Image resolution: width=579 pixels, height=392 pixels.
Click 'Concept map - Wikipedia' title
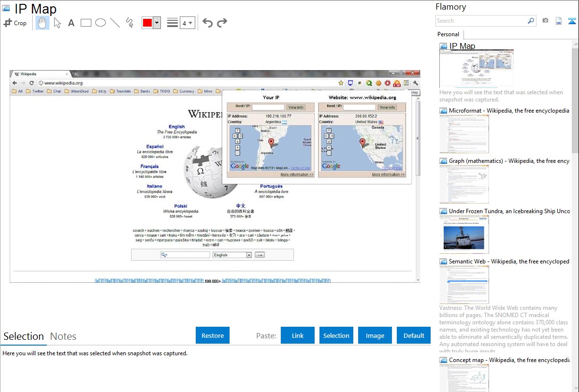point(509,360)
